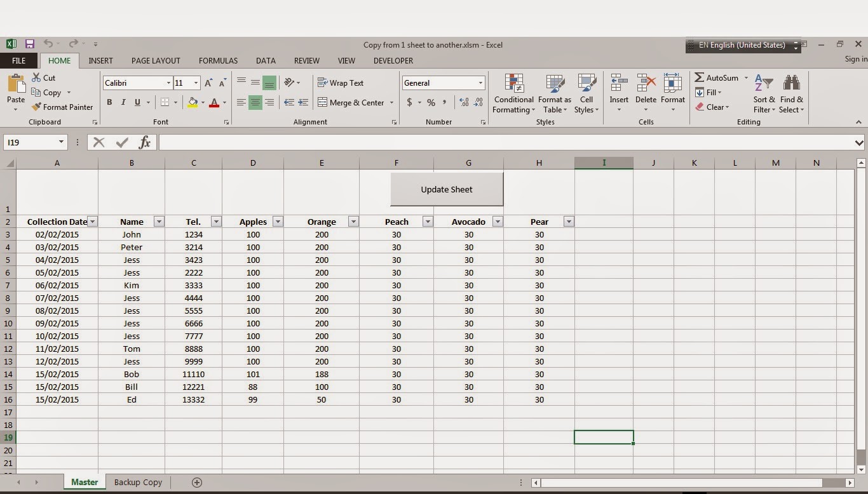Viewport: 868px width, 494px height.
Task: Toggle Center horizontal alignment
Action: (255, 102)
